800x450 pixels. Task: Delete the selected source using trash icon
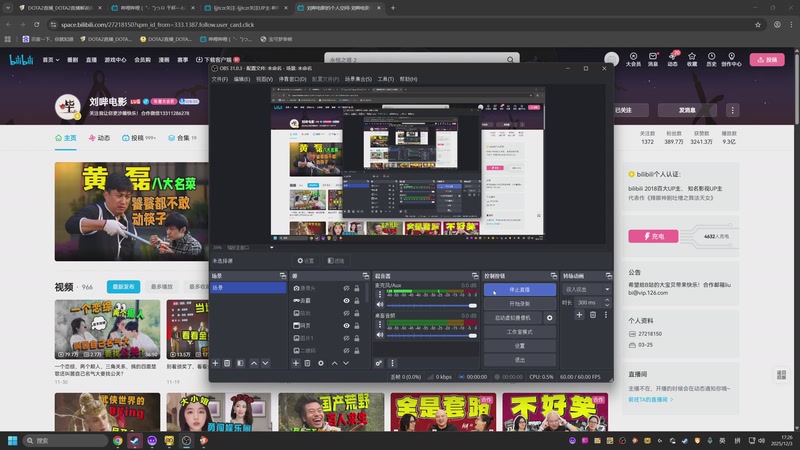pyautogui.click(x=307, y=363)
